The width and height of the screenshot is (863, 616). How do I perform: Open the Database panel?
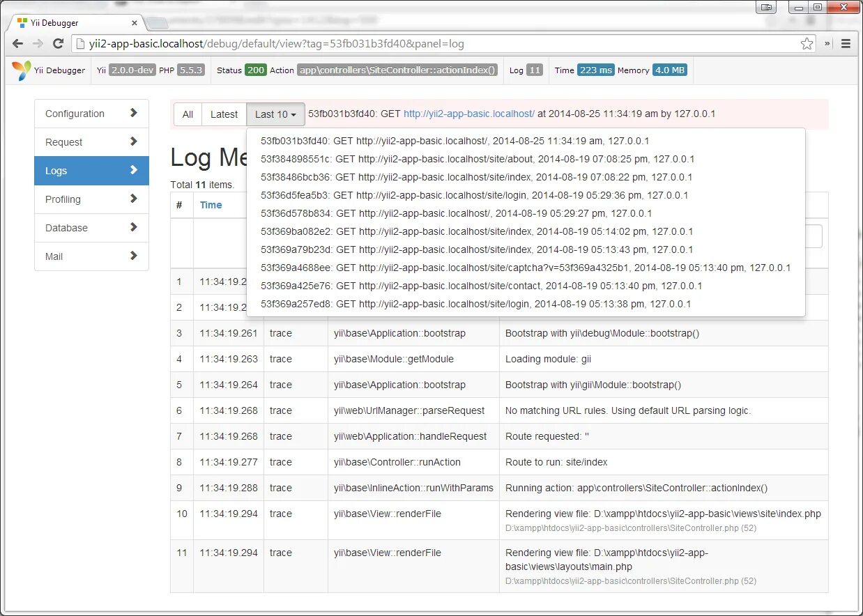tap(91, 228)
